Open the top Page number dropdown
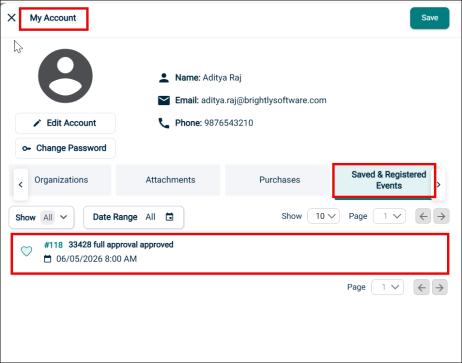This screenshot has width=462, height=363. pos(390,216)
